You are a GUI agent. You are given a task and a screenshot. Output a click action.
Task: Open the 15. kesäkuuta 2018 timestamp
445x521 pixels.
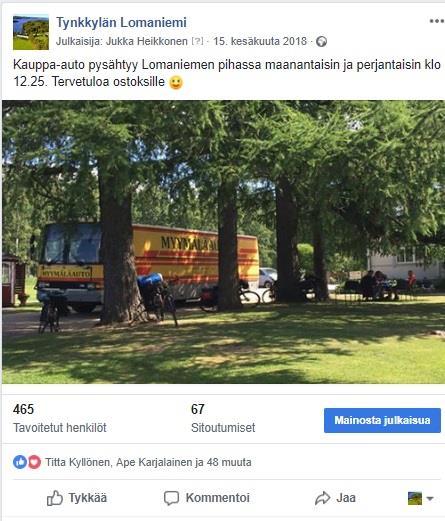tap(260, 41)
